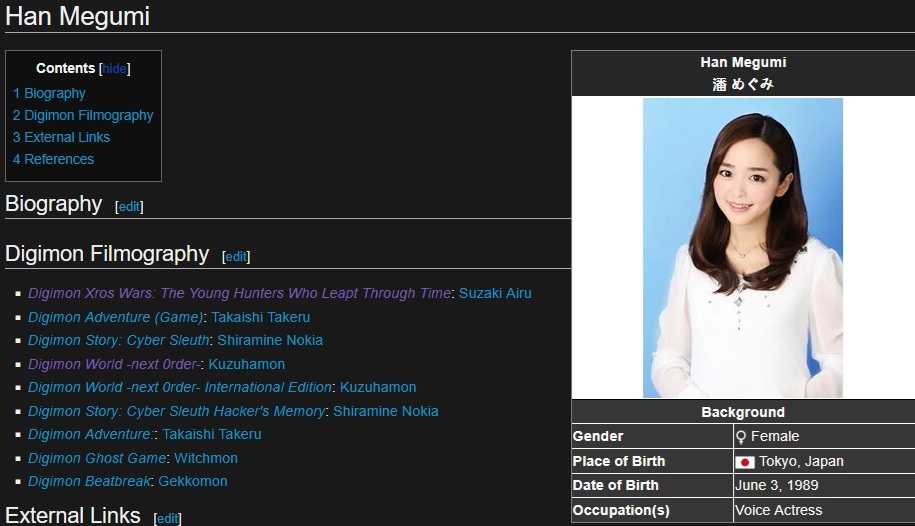
Task: Hide the Contents box
Action: (114, 68)
